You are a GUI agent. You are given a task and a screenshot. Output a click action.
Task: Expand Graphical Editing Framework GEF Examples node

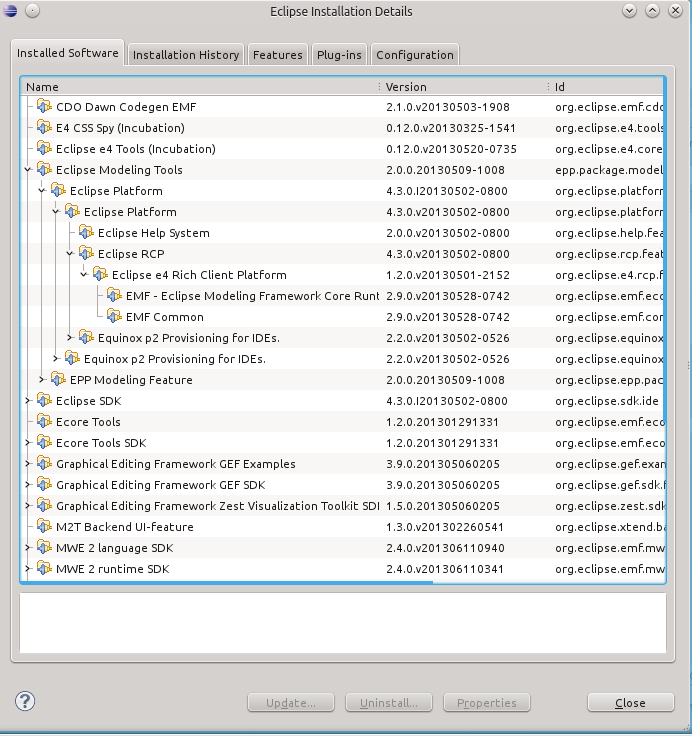[28, 463]
